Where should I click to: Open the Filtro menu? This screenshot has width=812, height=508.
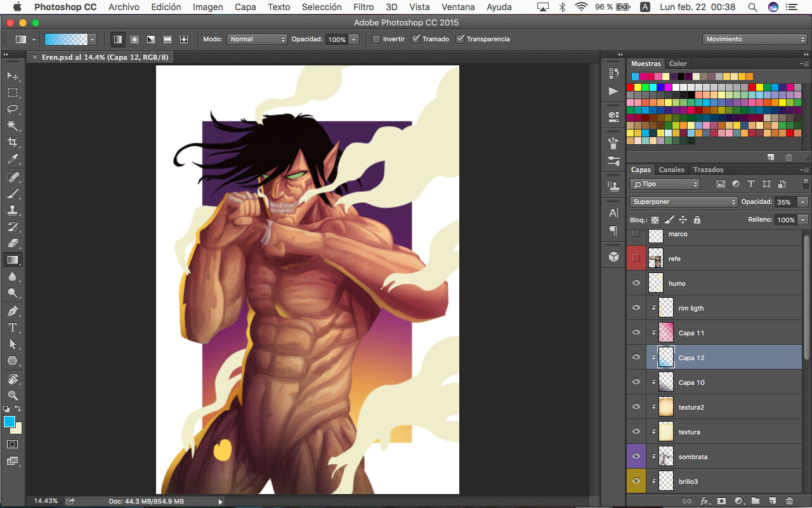coord(363,7)
